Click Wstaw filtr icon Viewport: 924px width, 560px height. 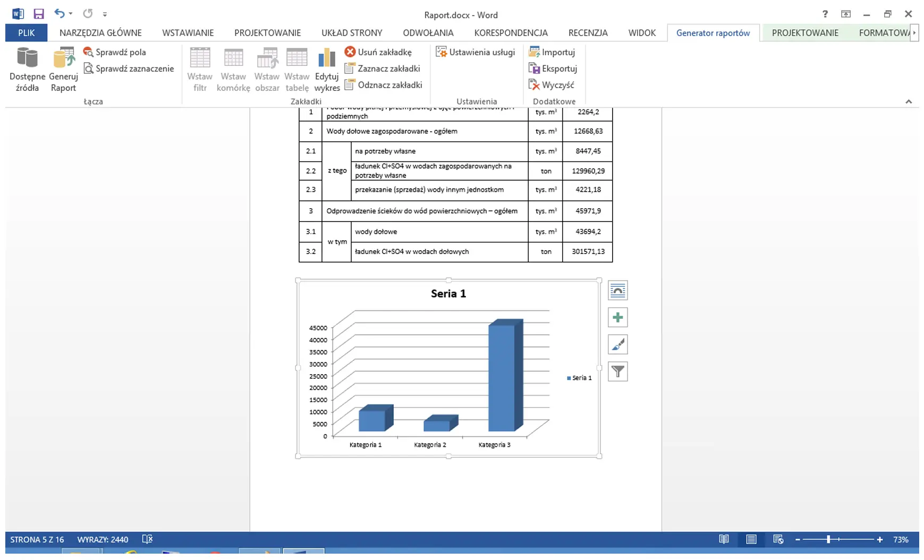(x=200, y=70)
